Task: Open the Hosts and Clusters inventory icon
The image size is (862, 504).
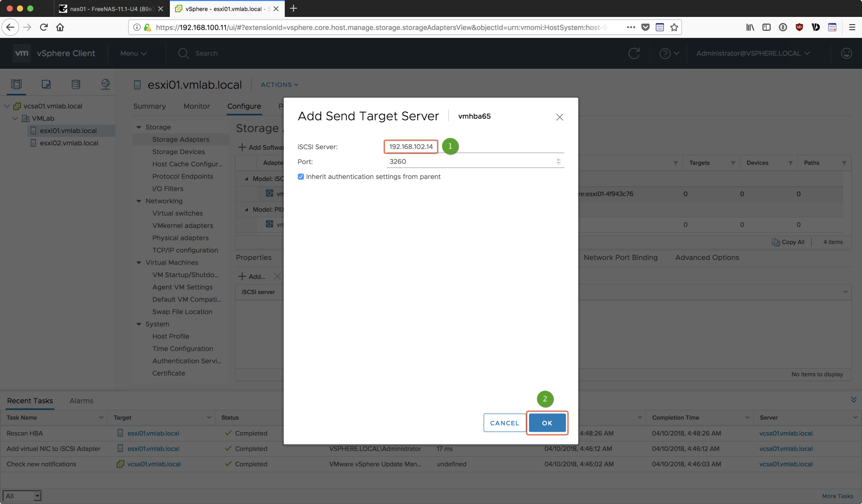Action: pyautogui.click(x=16, y=85)
